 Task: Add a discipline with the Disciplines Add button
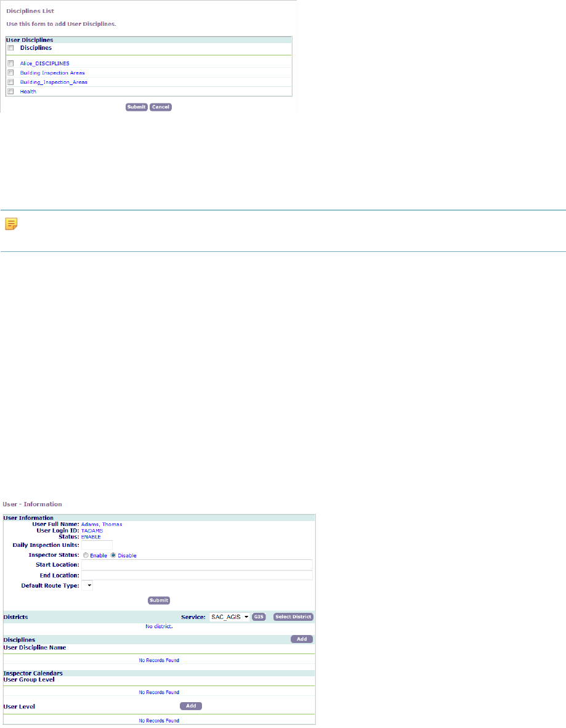(302, 639)
